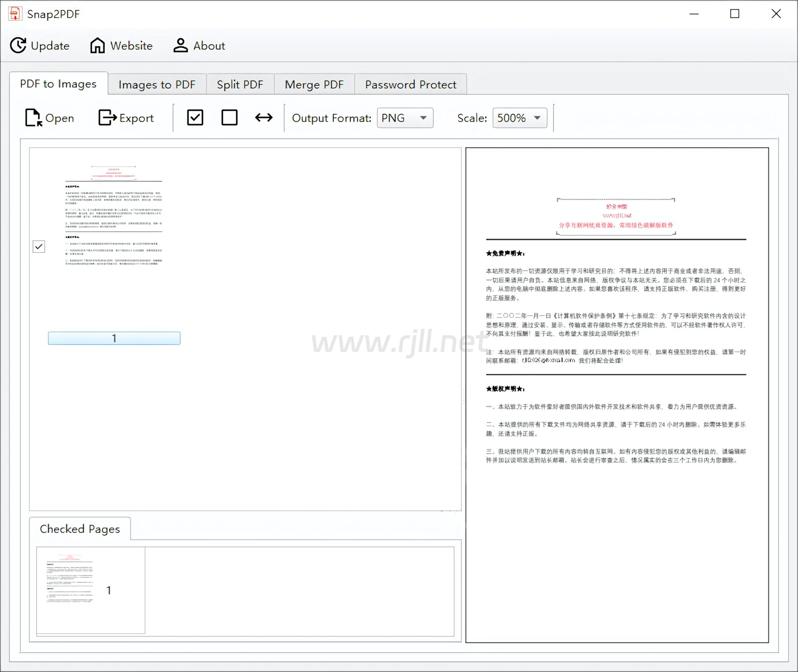Screen dimensions: 798x672
Task: Click the main page 1 thumbnail image
Action: [114, 216]
